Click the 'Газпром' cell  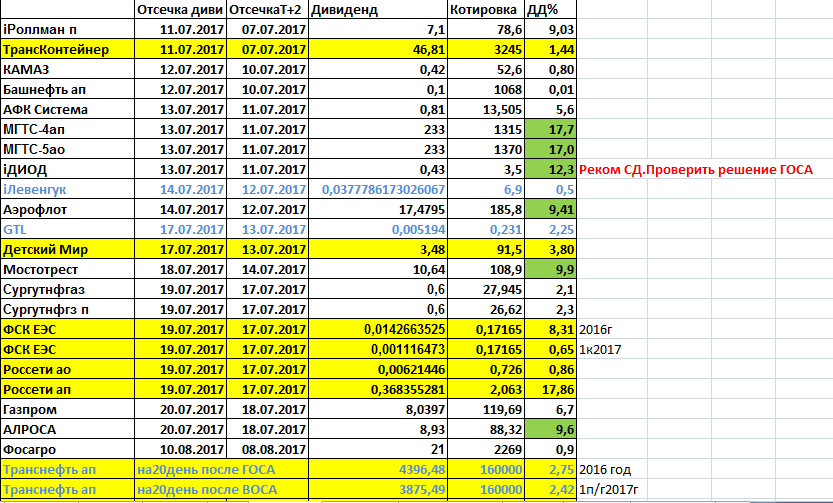tap(67, 410)
